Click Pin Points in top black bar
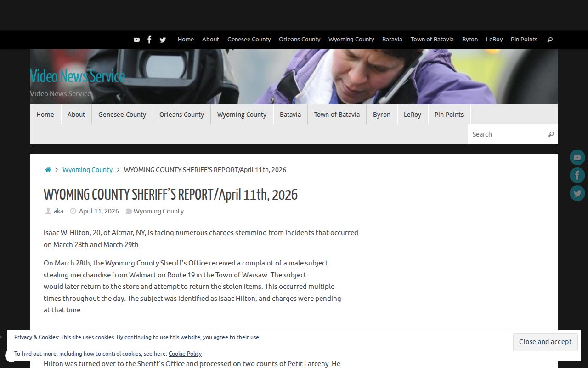 (x=524, y=40)
